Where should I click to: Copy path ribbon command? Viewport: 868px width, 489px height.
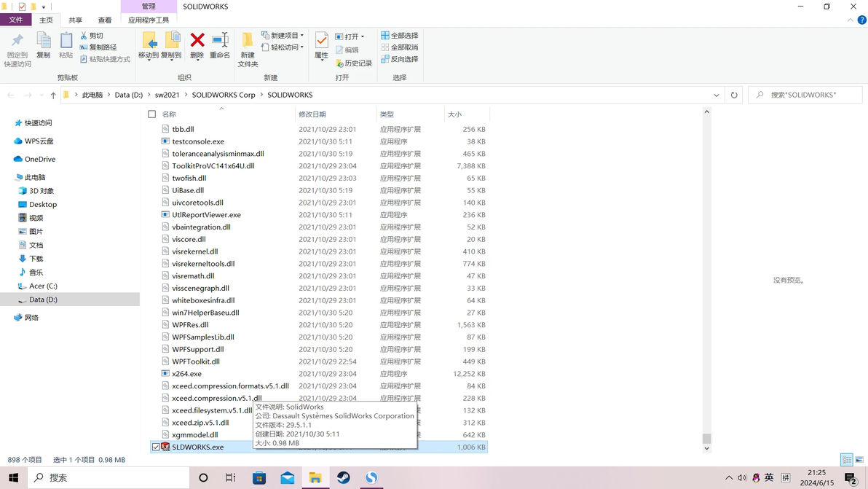(x=98, y=47)
